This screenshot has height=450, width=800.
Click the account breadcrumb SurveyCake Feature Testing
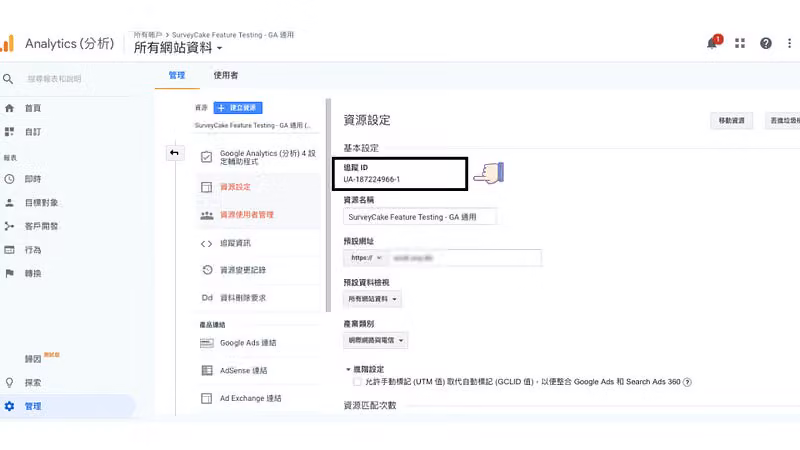pos(233,35)
